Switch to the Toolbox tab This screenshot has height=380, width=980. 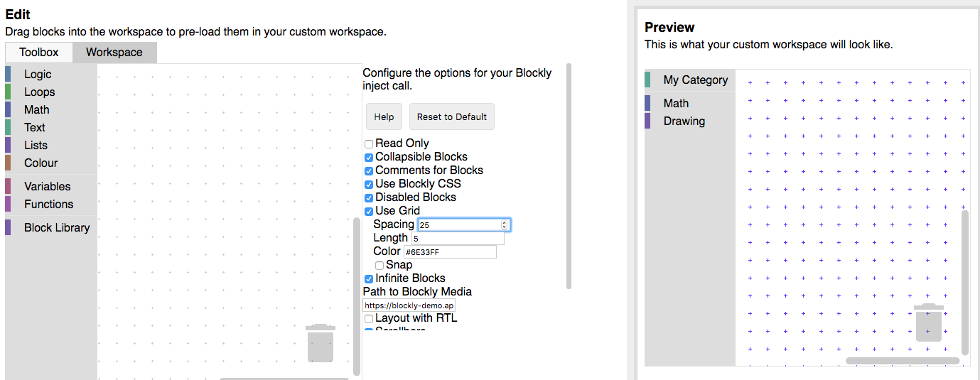click(x=39, y=53)
